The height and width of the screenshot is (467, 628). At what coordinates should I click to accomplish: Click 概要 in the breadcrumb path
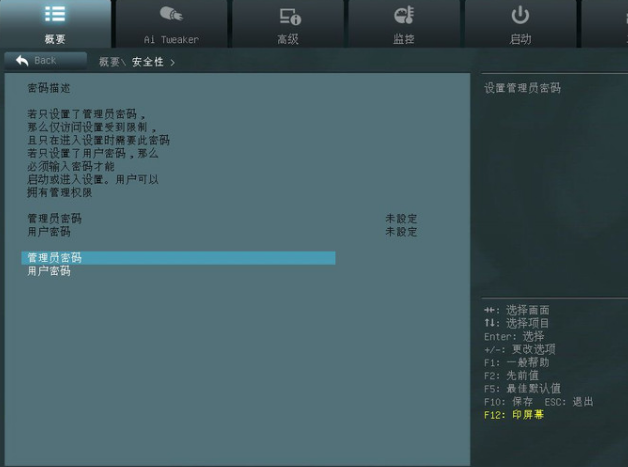109,62
